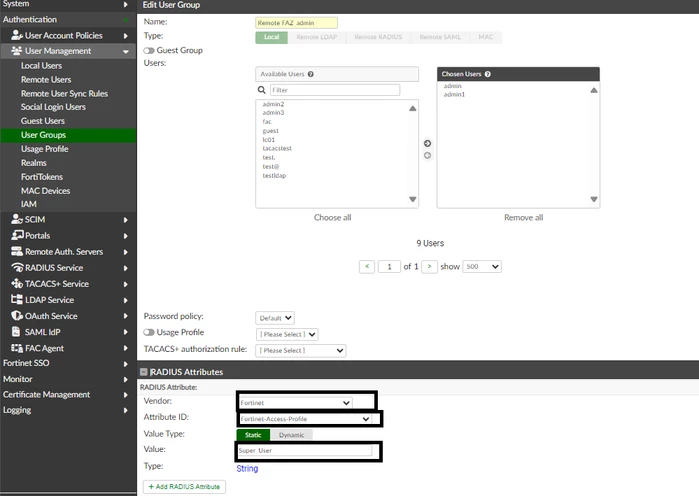Click the Available Users filter field
This screenshot has height=496, width=699.
[335, 90]
